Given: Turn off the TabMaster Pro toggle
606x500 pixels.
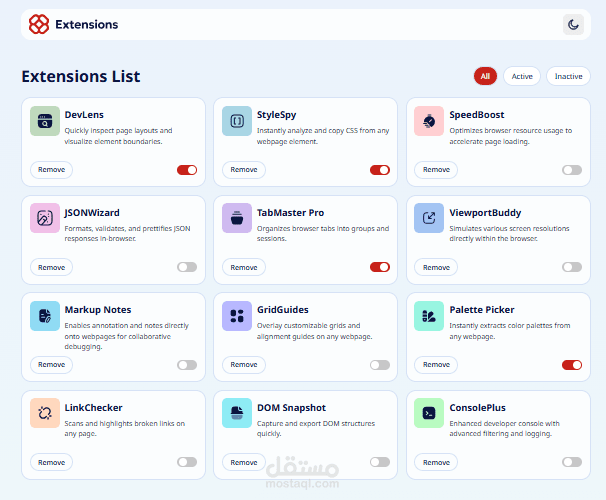Looking at the screenshot, I should coord(380,267).
